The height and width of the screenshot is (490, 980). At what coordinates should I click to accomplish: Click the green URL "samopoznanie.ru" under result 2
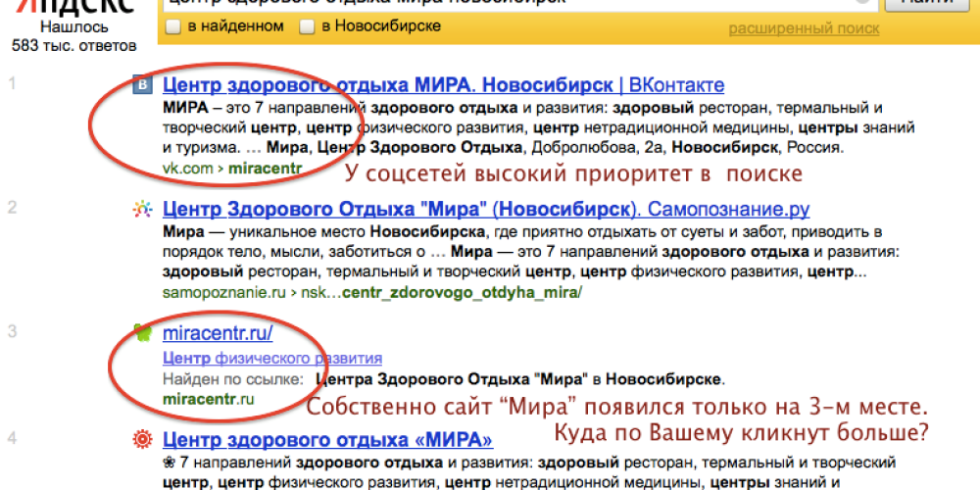pos(223,292)
